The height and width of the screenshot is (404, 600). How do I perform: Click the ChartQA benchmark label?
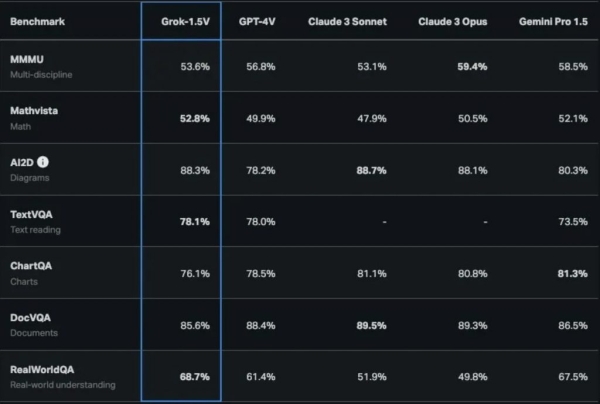31,266
